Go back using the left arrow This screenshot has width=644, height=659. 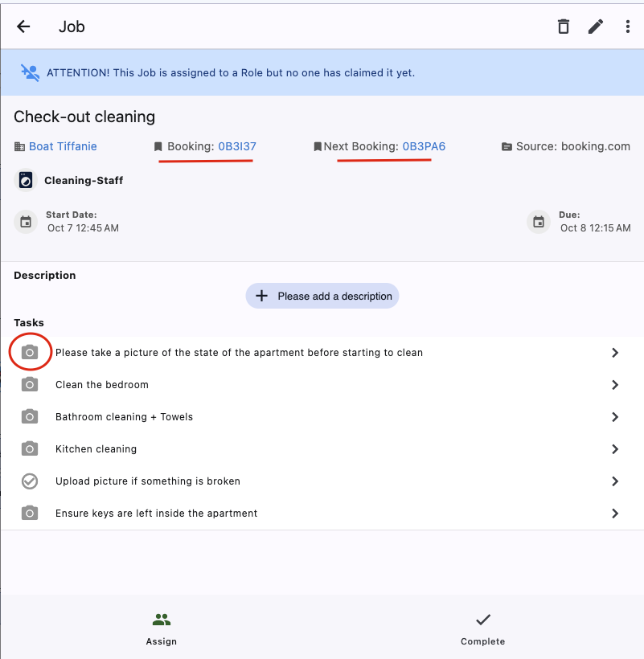(23, 27)
